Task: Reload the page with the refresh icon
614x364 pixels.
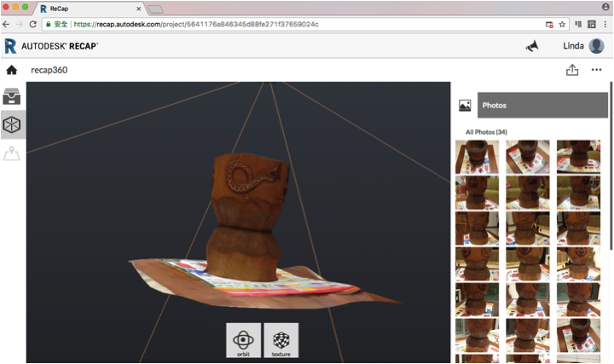Action: click(x=33, y=24)
